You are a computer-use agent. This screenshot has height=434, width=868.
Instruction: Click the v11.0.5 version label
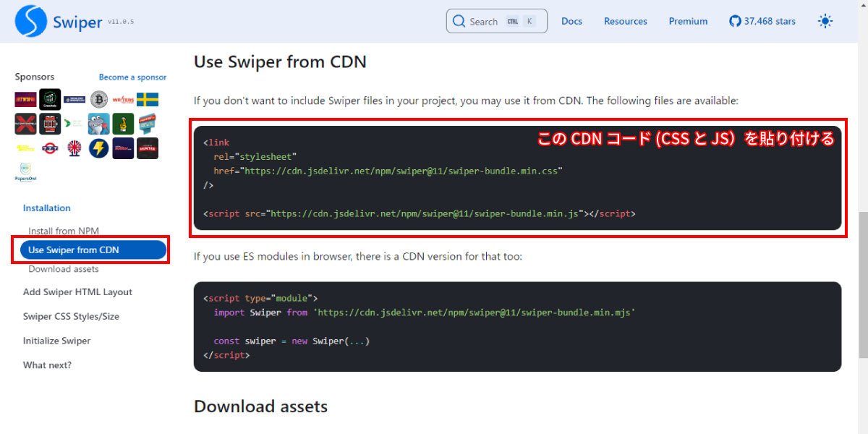pyautogui.click(x=121, y=22)
